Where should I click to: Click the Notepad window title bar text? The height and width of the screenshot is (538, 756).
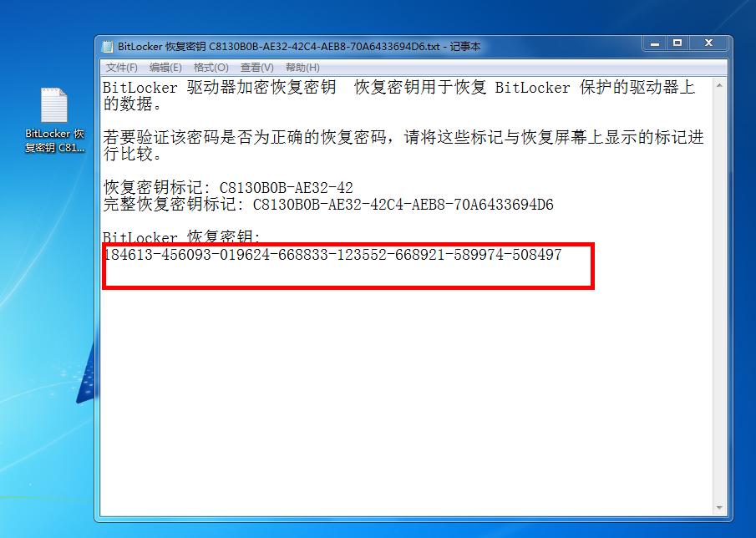click(x=299, y=47)
